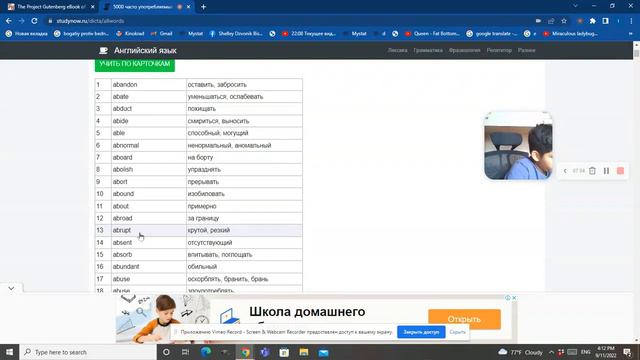Screen dimensions: 640x360
Task: Close the ad with the X icon
Action: click(x=514, y=298)
